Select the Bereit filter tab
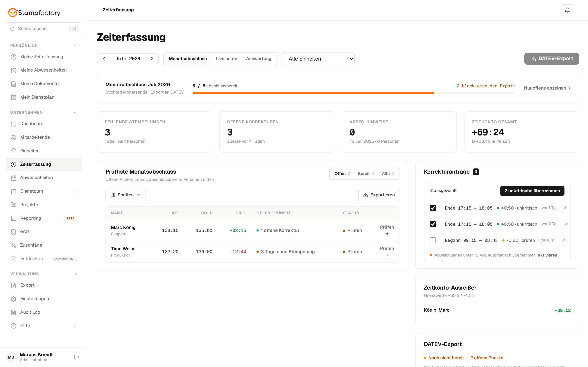The image size is (588, 367). pyautogui.click(x=366, y=174)
